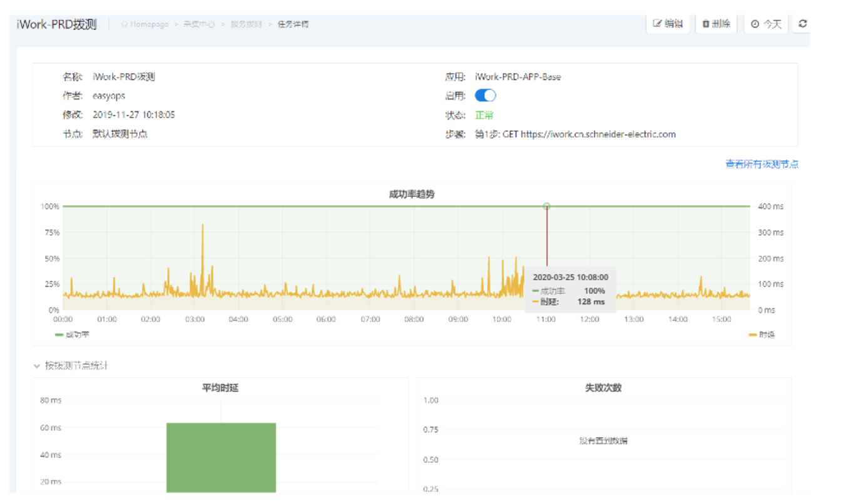Click the author value easyops
Image resolution: width=851 pixels, height=504 pixels.
click(x=109, y=96)
